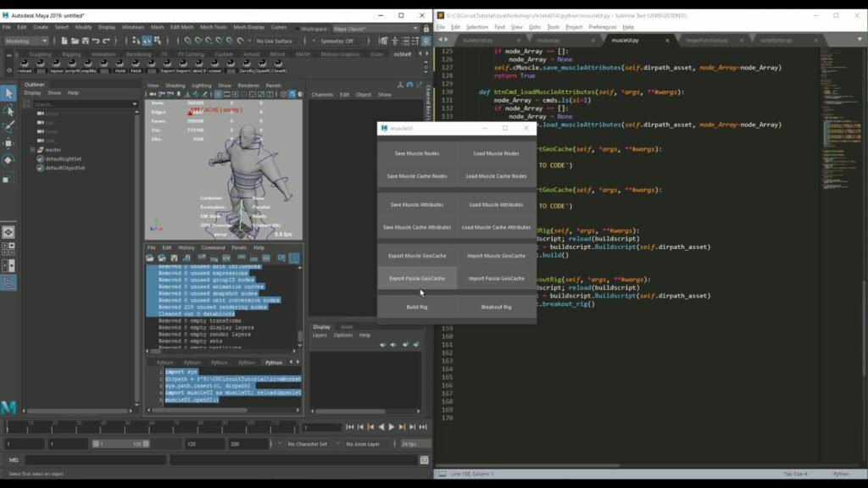The image size is (868, 488).
Task: Toggle the viewport grid display icon
Action: (218, 95)
